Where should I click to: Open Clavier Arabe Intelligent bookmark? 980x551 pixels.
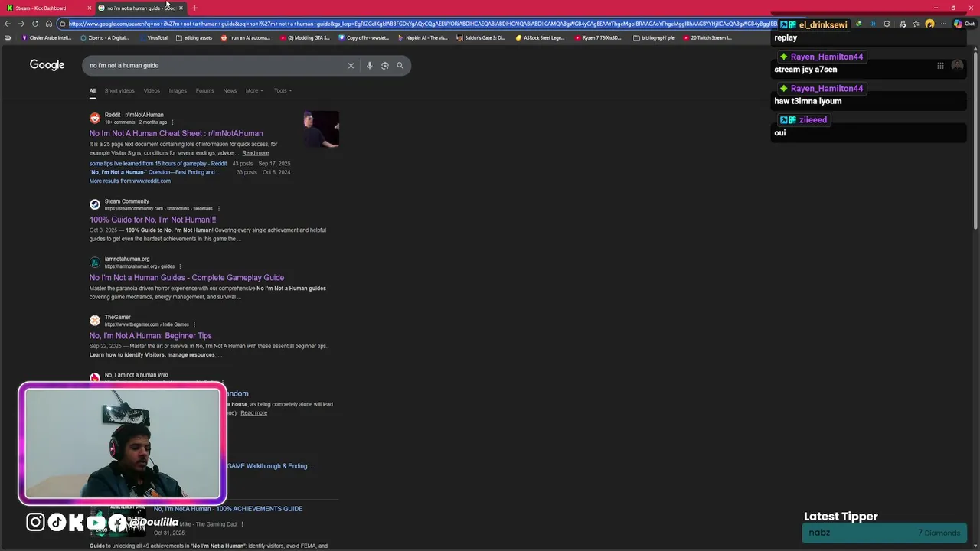[47, 37]
